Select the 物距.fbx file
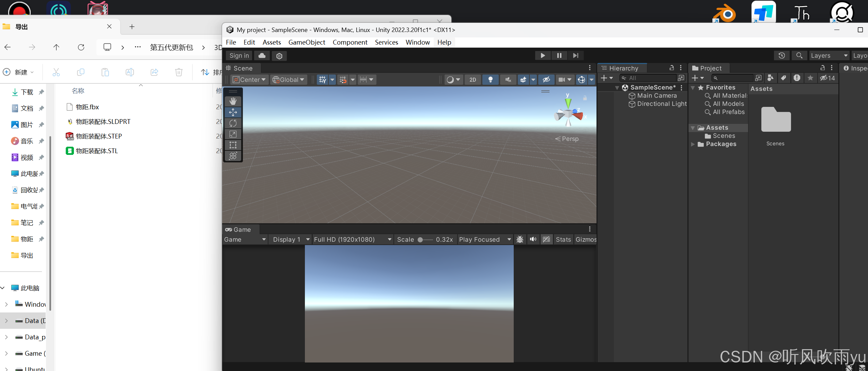 coord(88,107)
